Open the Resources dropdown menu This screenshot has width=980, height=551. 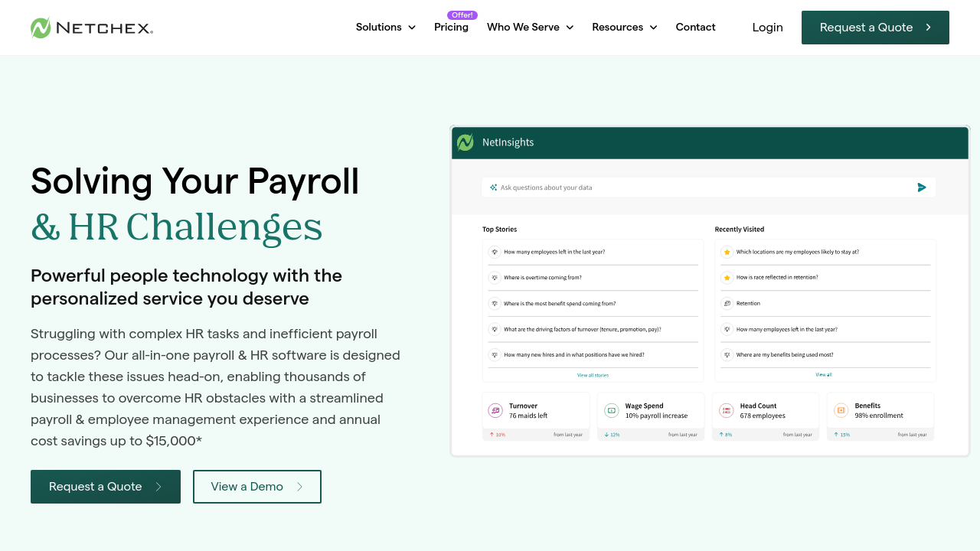click(x=624, y=28)
